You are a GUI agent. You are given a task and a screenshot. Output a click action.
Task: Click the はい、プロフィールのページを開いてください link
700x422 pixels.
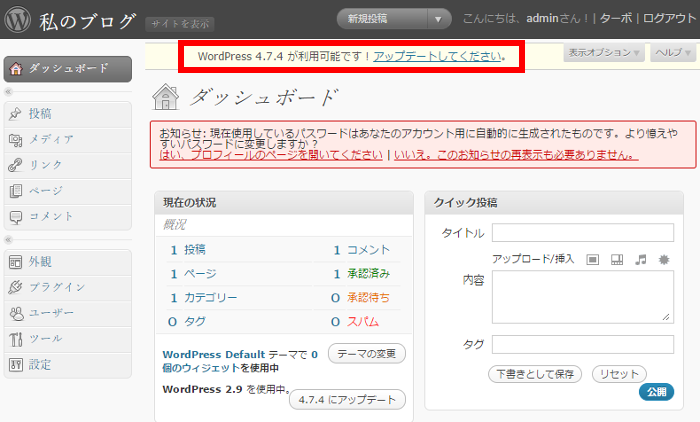271,155
